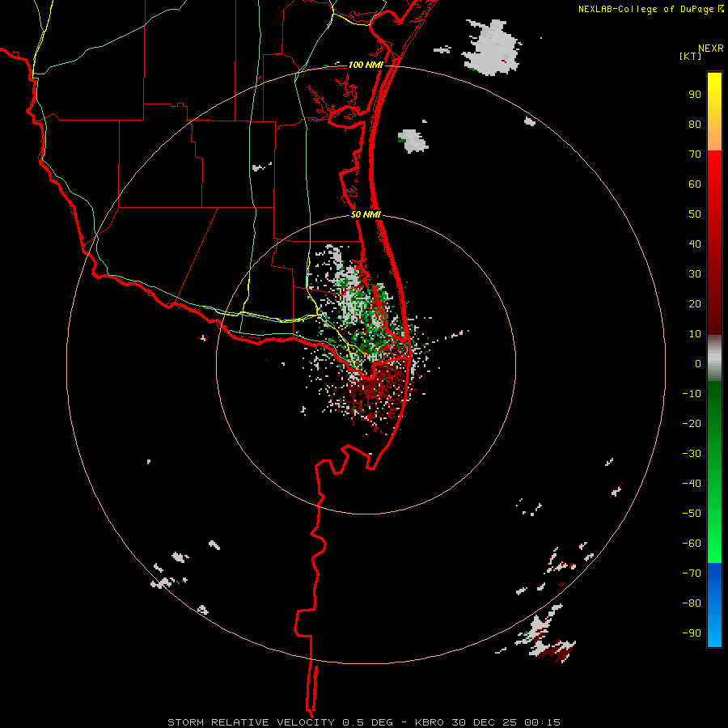
Task: Click the -90 value on velocity scale
Action: pyautogui.click(x=692, y=633)
